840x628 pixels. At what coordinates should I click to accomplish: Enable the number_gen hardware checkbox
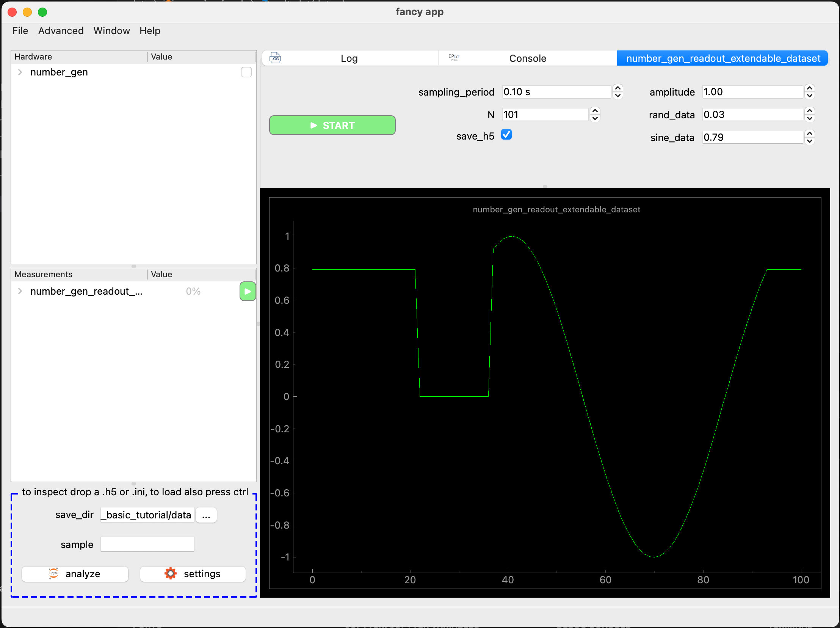(246, 72)
